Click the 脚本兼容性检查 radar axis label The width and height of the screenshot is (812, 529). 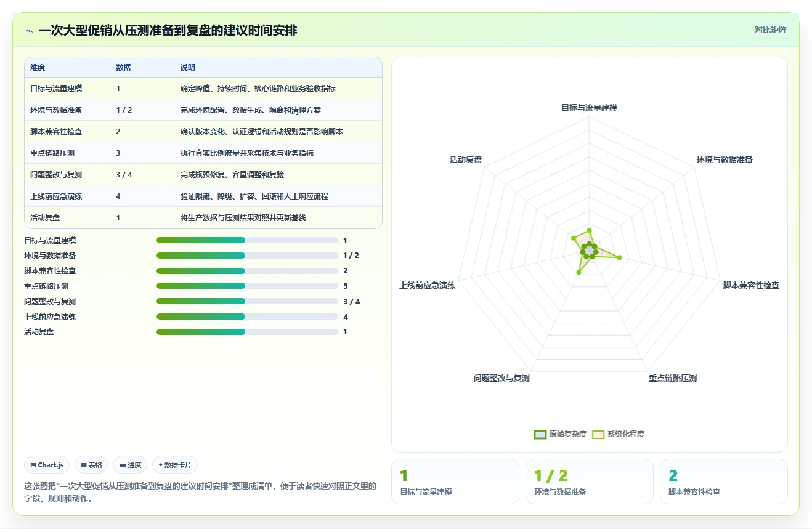[x=751, y=286]
